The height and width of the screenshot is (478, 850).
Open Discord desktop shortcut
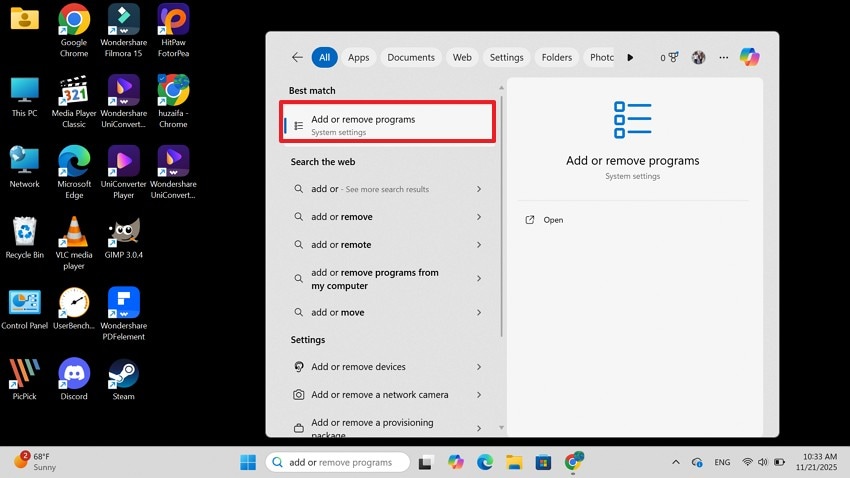74,379
